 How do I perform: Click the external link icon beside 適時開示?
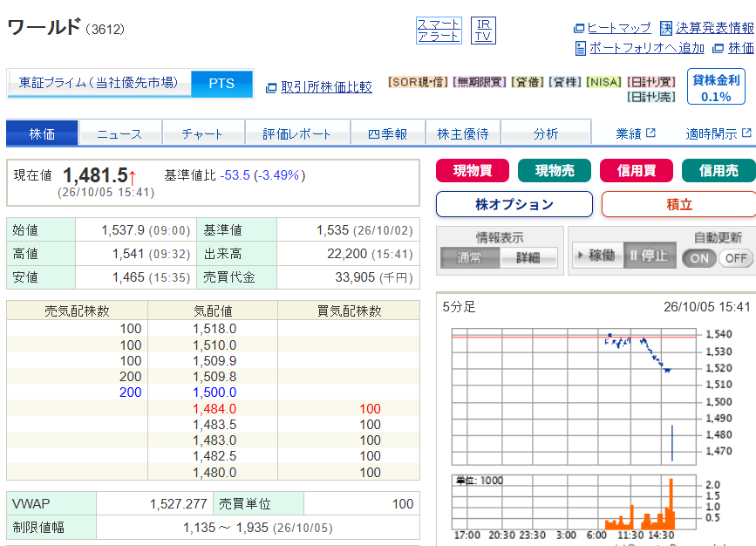(x=746, y=133)
